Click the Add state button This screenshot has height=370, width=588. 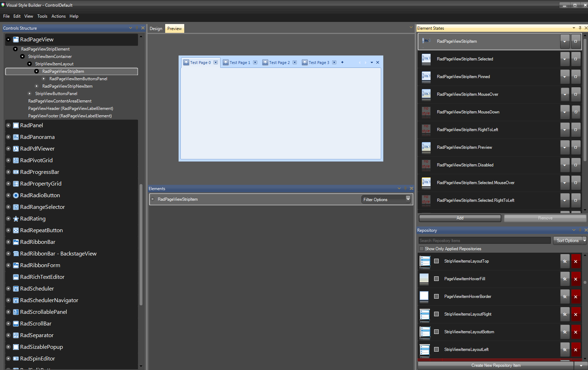(x=460, y=218)
